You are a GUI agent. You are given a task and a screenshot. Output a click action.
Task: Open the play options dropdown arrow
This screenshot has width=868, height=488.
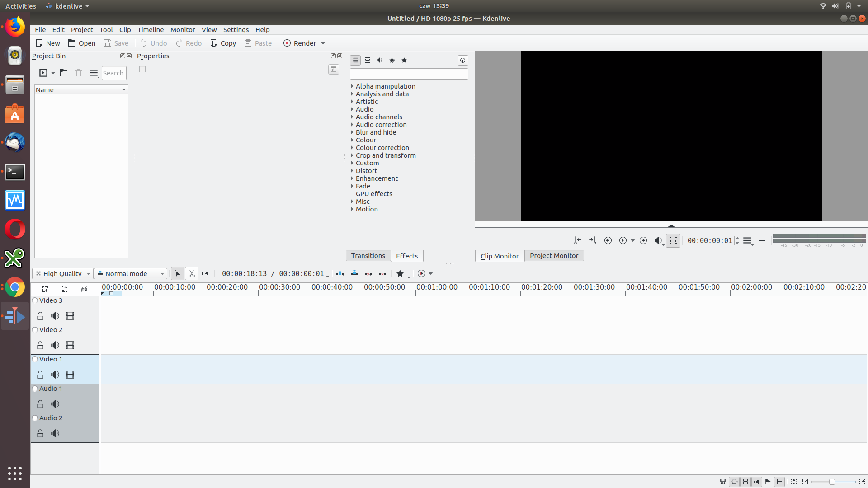pos(632,240)
